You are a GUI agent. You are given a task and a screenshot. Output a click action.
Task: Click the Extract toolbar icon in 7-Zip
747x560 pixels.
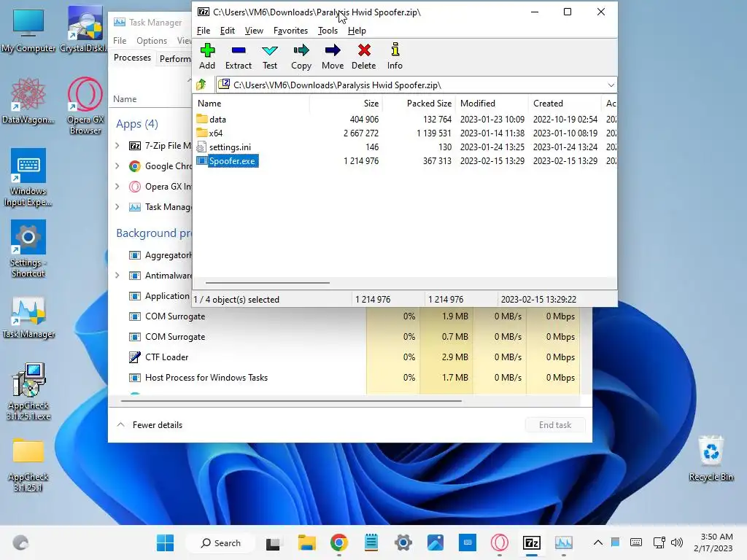click(x=239, y=56)
